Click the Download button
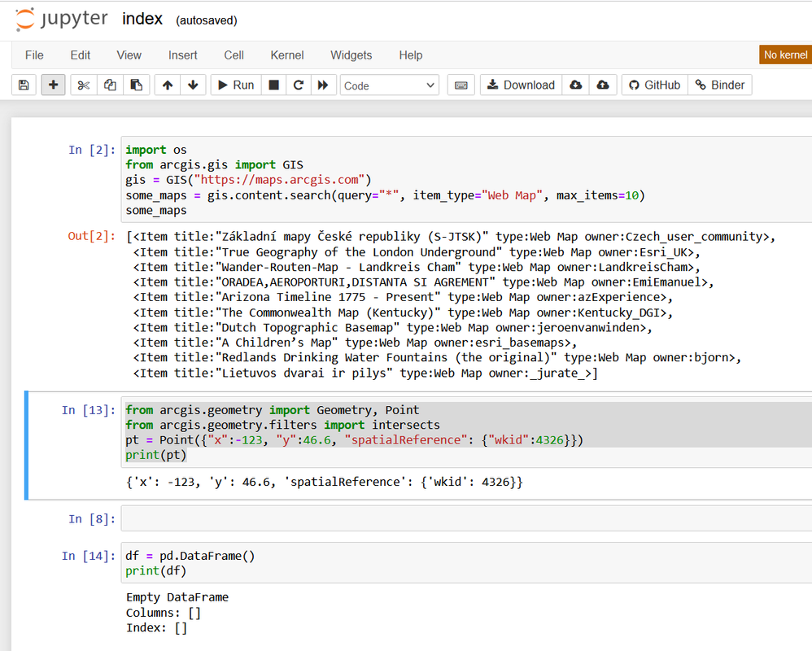812x651 pixels. (x=521, y=85)
